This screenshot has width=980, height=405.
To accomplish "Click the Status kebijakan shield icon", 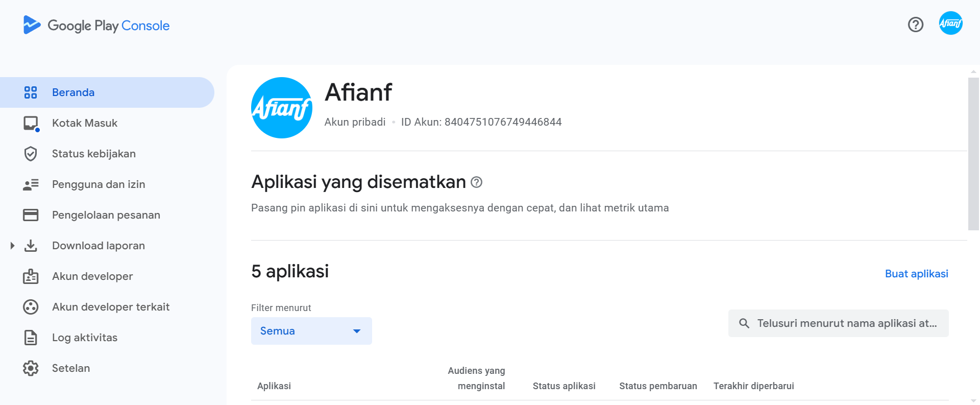I will coord(31,154).
